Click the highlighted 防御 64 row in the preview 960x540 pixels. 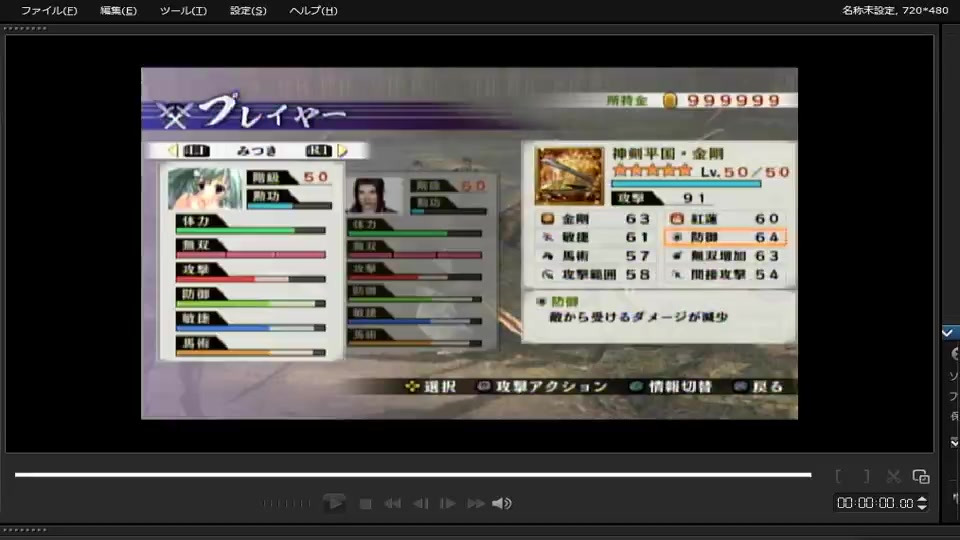click(x=725, y=237)
